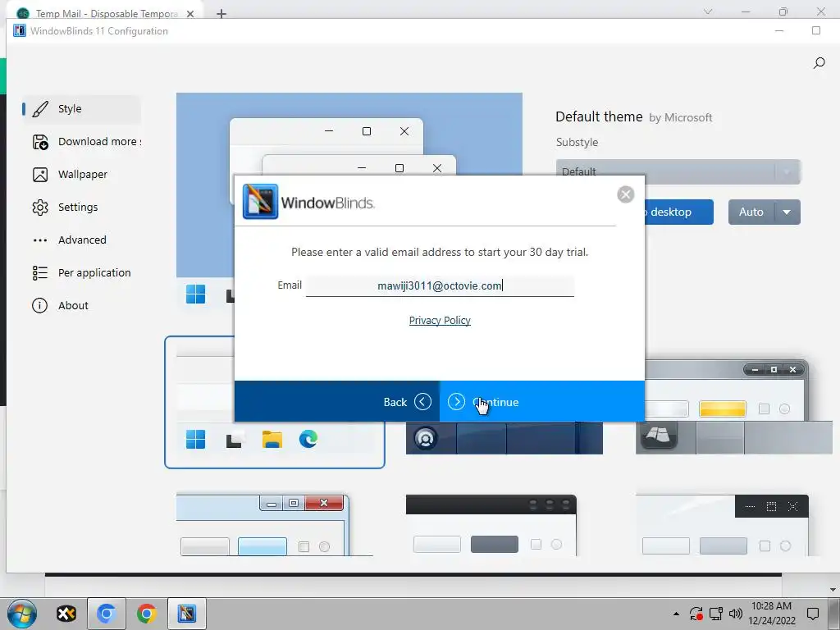Open WindowBlinds from the taskbar
Viewport: 840px width, 630px height.
pyautogui.click(x=186, y=614)
